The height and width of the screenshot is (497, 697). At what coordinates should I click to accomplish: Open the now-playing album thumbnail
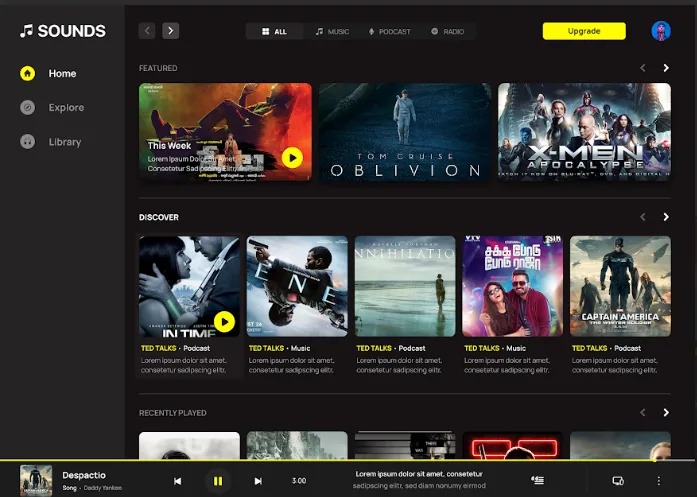click(36, 481)
